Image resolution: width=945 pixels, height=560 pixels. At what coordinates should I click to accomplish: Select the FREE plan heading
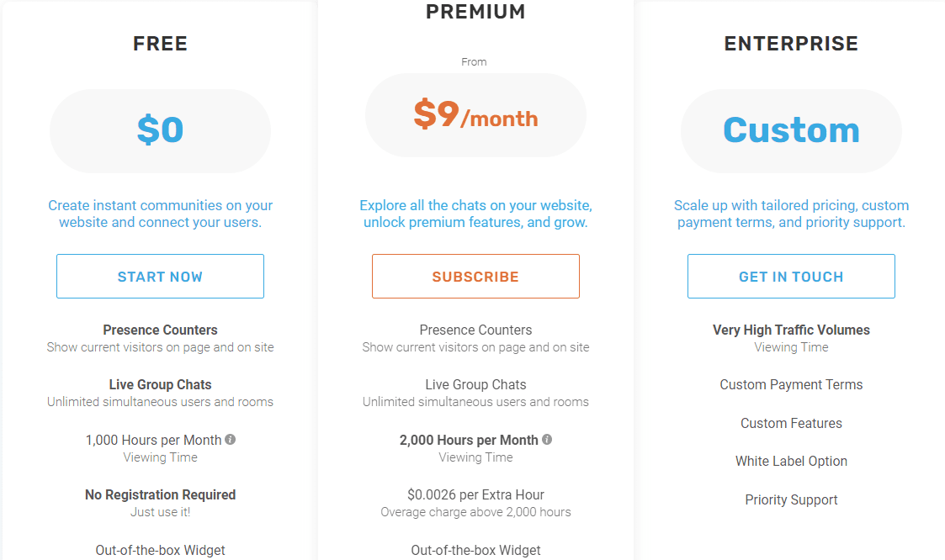(x=160, y=44)
